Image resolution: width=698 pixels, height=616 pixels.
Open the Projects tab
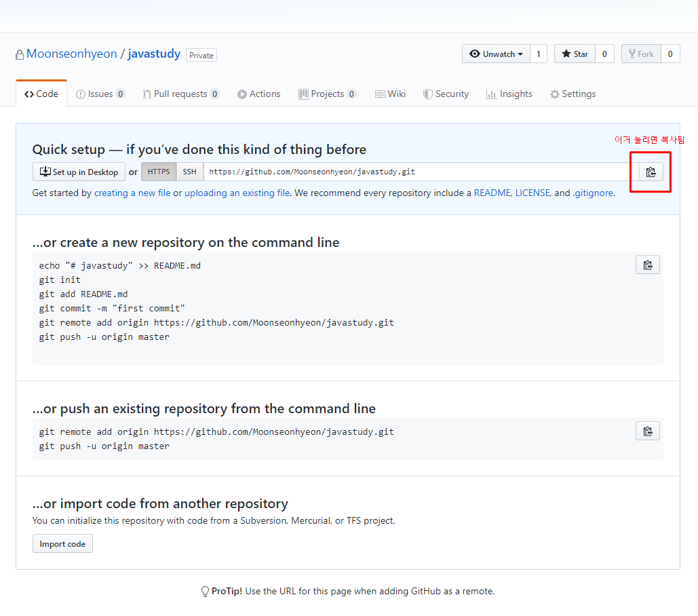pyautogui.click(x=327, y=94)
